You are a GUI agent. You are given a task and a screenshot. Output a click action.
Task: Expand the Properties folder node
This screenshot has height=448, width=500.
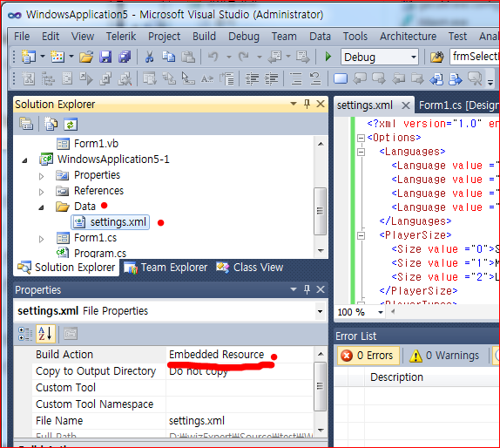[41, 176]
